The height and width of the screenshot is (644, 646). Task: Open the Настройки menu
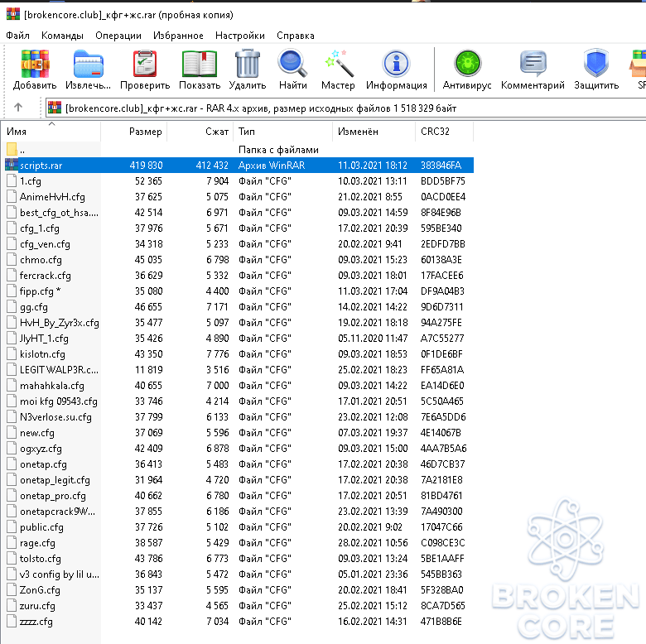pyautogui.click(x=240, y=36)
